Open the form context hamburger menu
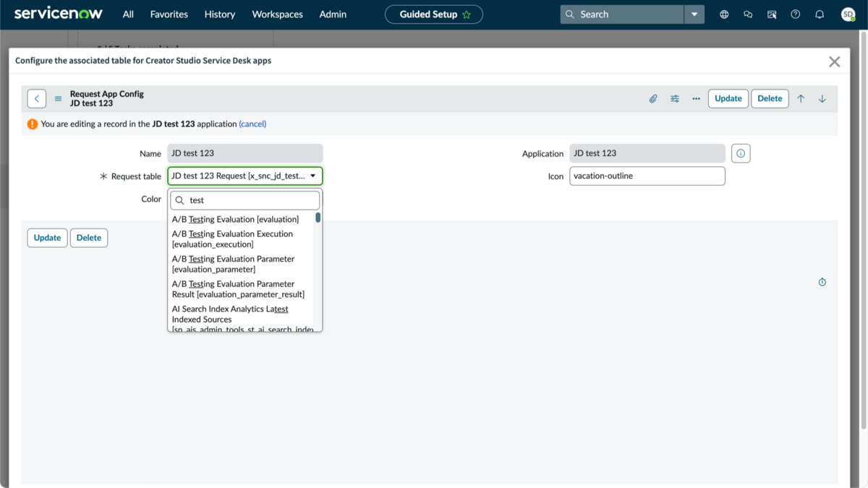Image resolution: width=868 pixels, height=488 pixels. point(59,99)
